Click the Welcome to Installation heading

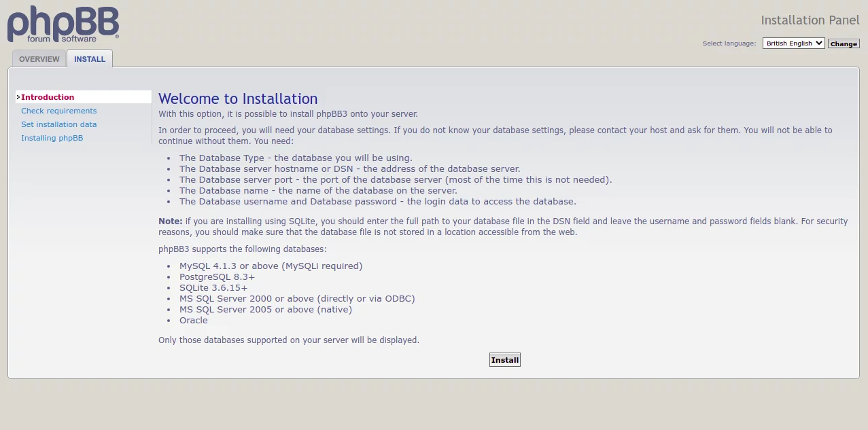pos(238,99)
